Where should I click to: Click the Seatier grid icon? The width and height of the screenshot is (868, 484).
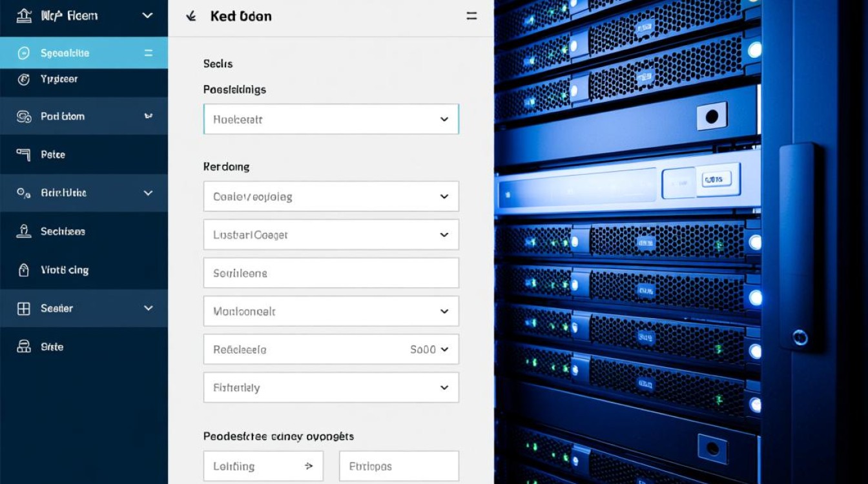24,308
